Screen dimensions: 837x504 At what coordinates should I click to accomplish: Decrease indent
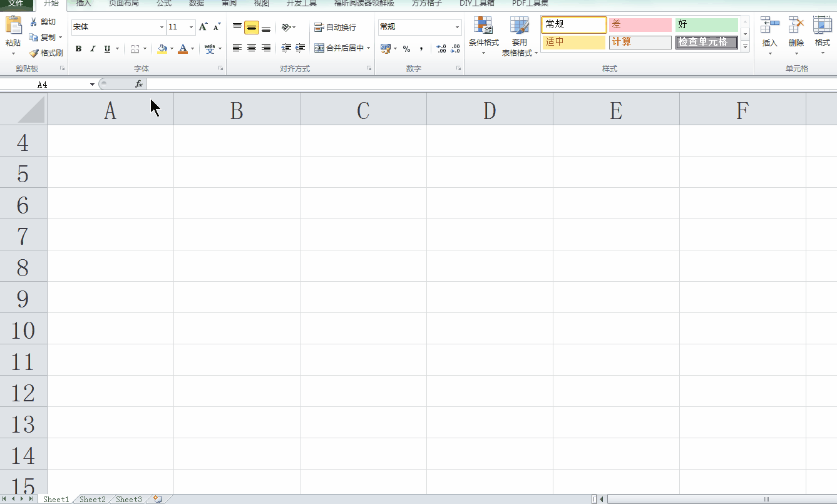coord(286,48)
